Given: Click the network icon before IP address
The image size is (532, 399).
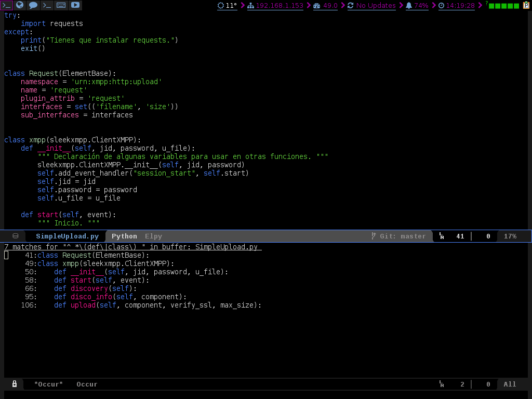Looking at the screenshot, I should click(251, 5).
